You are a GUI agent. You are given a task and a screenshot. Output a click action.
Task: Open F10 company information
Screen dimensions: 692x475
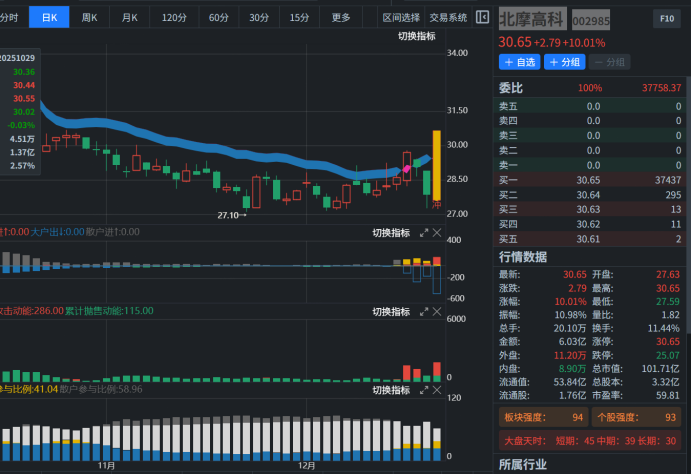tap(667, 19)
